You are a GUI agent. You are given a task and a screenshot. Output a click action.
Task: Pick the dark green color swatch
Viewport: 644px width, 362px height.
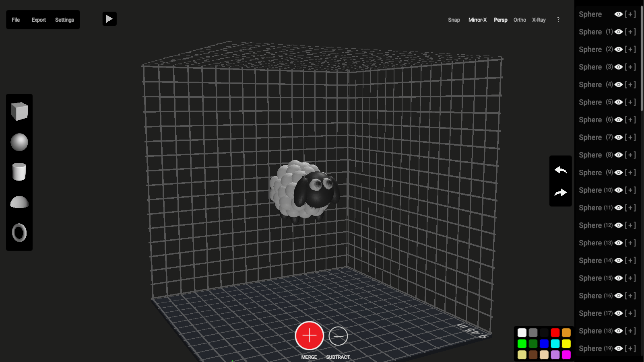pos(533,343)
